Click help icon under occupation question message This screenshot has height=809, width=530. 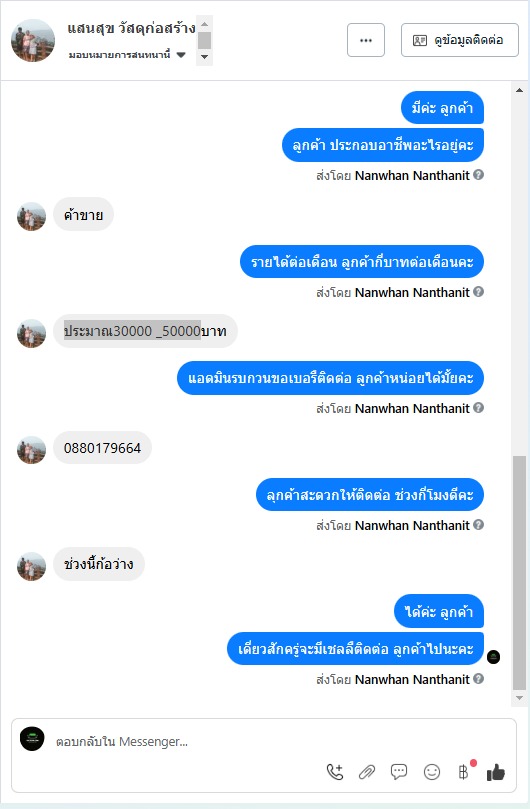point(478,175)
